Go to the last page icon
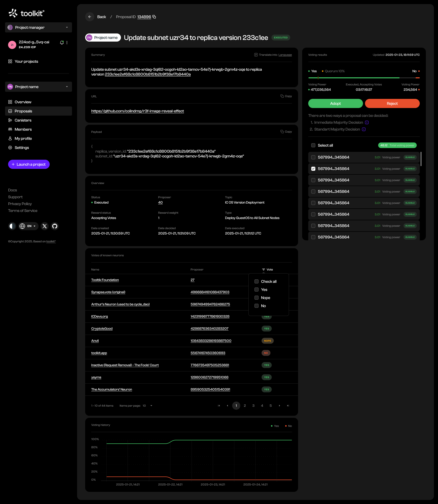 click(x=288, y=406)
